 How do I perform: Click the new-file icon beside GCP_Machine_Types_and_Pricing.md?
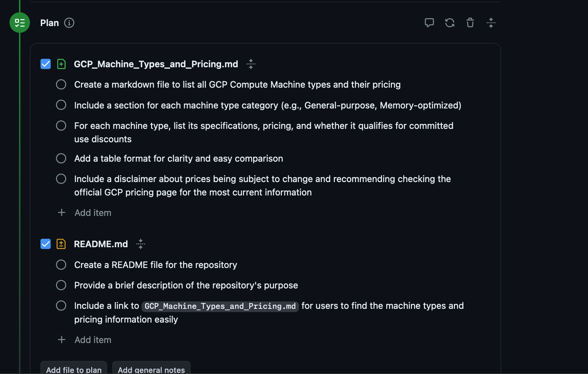[x=61, y=64]
